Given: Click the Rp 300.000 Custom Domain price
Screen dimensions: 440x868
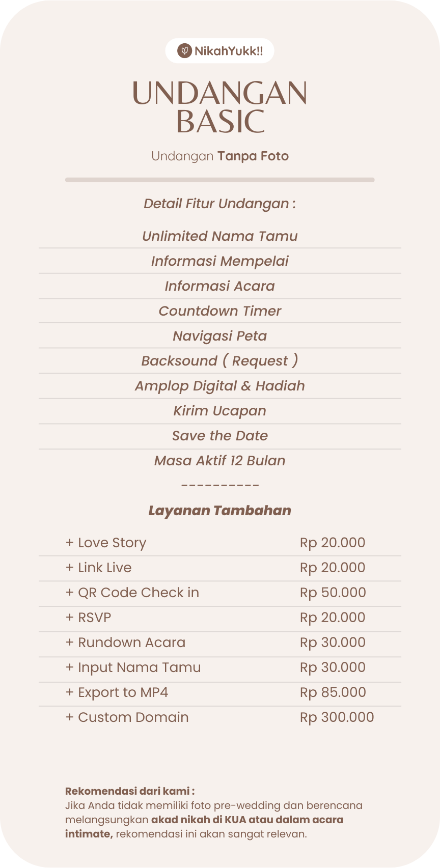Looking at the screenshot, I should coord(337,717).
